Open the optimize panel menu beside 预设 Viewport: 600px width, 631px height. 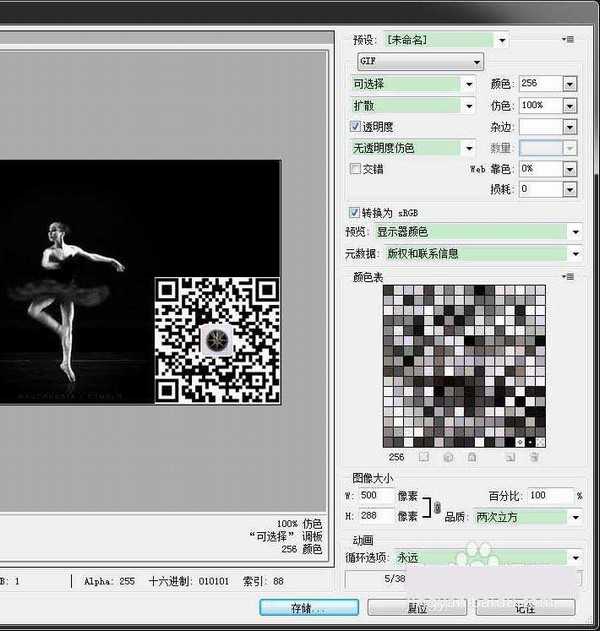click(x=570, y=40)
